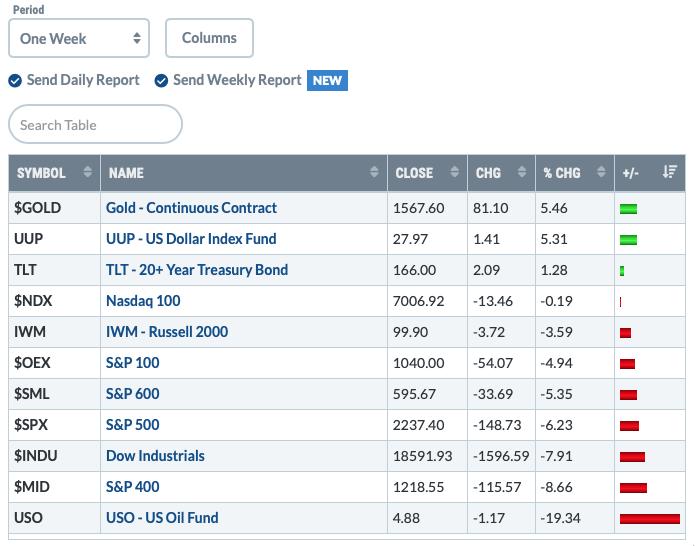
Task: Open the S&P 400 link
Action: click(x=133, y=487)
